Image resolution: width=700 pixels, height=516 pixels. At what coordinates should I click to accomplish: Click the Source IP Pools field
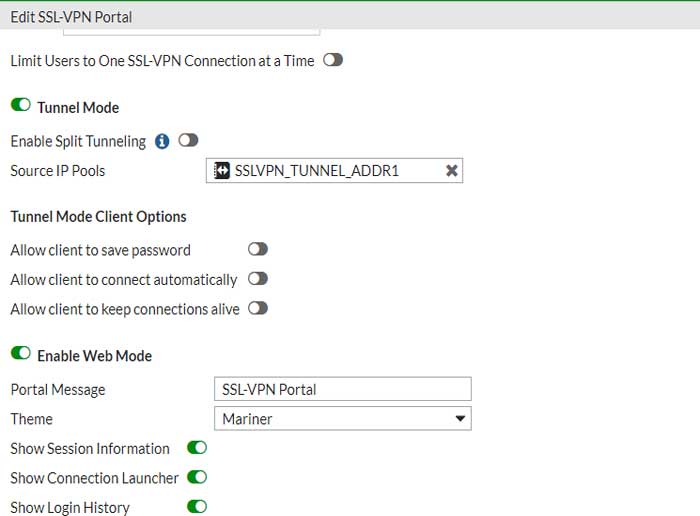click(334, 171)
